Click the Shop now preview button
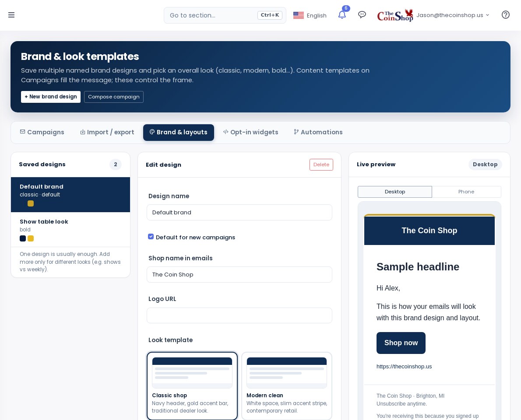This screenshot has width=521, height=420. point(401,343)
